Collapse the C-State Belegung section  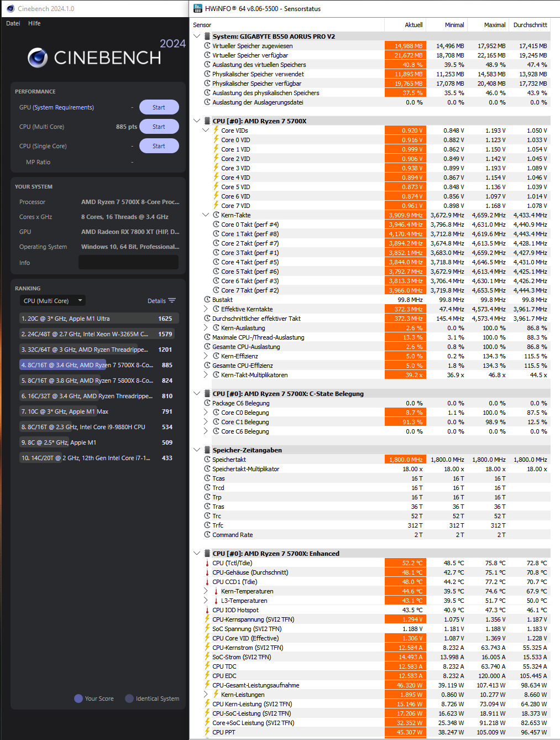pos(197,394)
